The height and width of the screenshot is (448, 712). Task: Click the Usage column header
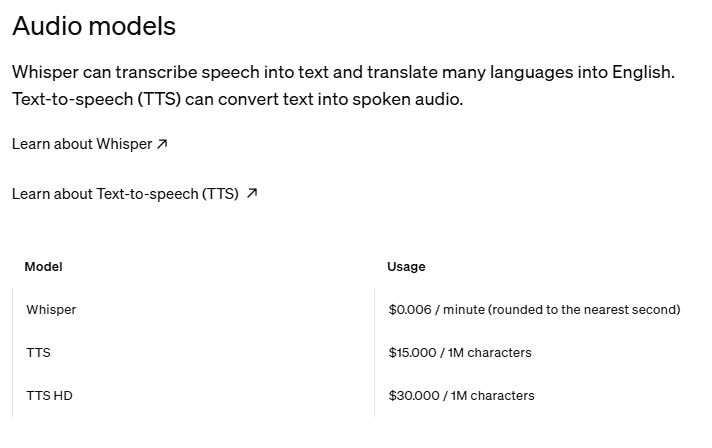[x=406, y=267]
